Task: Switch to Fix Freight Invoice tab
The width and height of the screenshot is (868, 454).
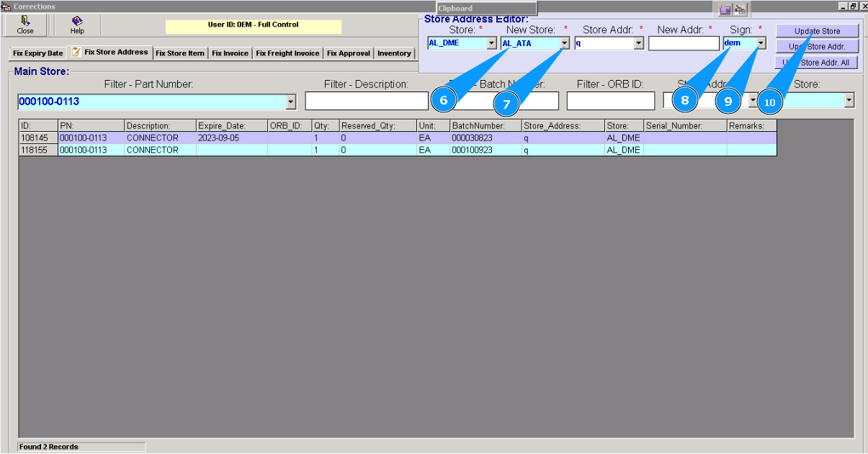Action: (287, 53)
